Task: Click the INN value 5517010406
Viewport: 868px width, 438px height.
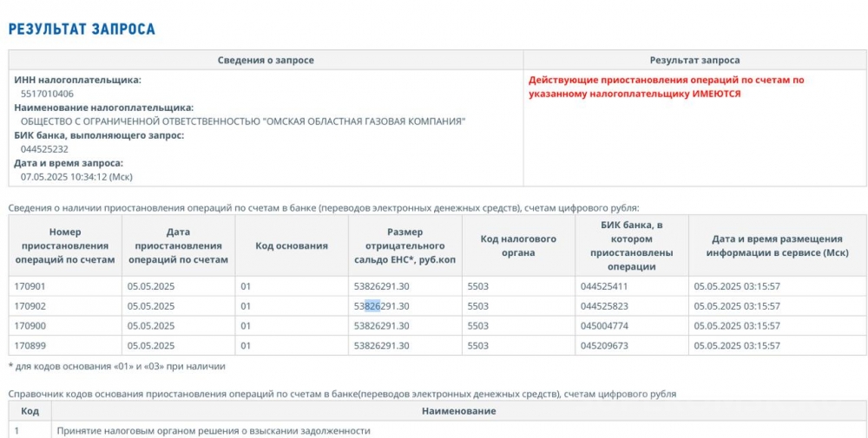Action: [47, 94]
